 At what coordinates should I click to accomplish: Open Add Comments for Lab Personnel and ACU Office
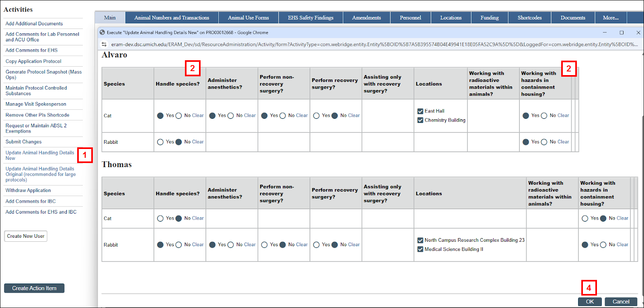click(42, 37)
